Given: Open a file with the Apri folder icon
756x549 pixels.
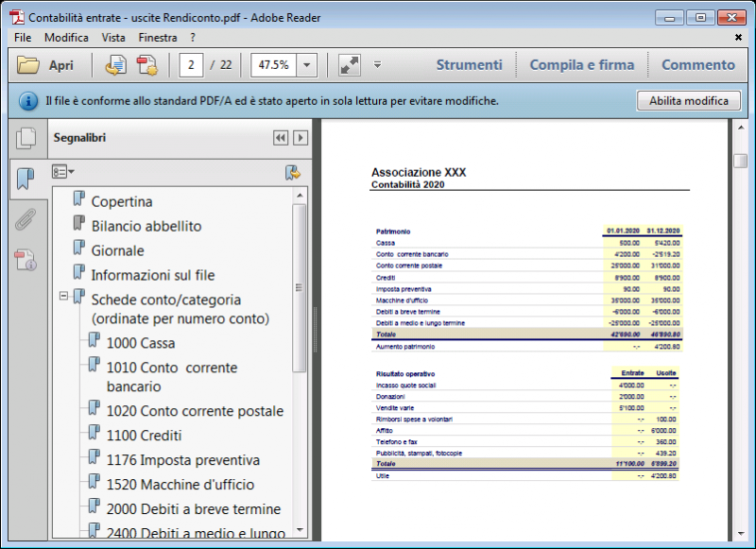Looking at the screenshot, I should click(x=28, y=65).
